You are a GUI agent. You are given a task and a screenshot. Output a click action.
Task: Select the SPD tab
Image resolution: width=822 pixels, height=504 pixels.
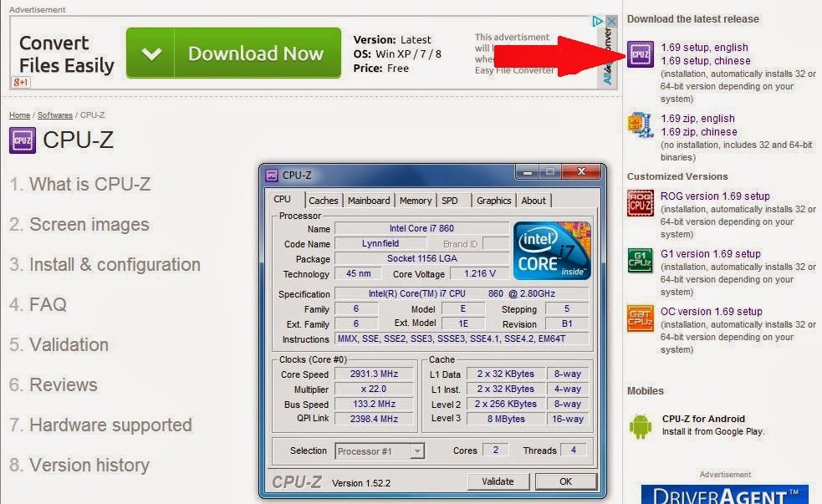450,201
